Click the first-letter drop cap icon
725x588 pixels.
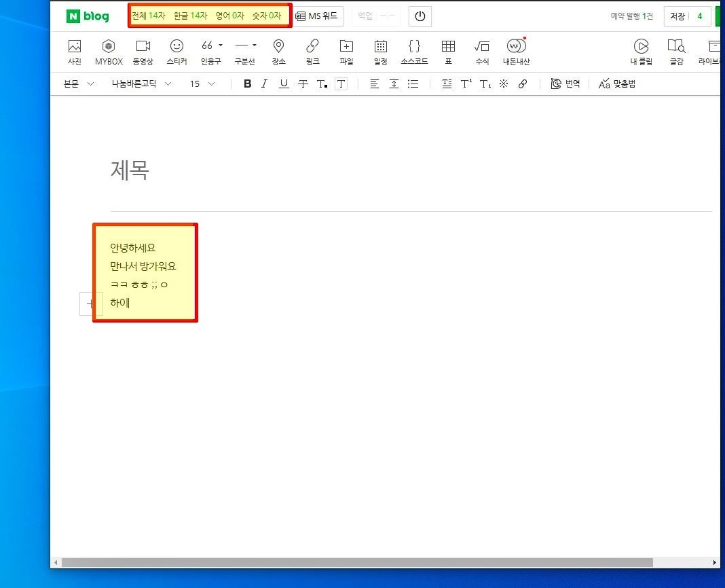pyautogui.click(x=447, y=84)
